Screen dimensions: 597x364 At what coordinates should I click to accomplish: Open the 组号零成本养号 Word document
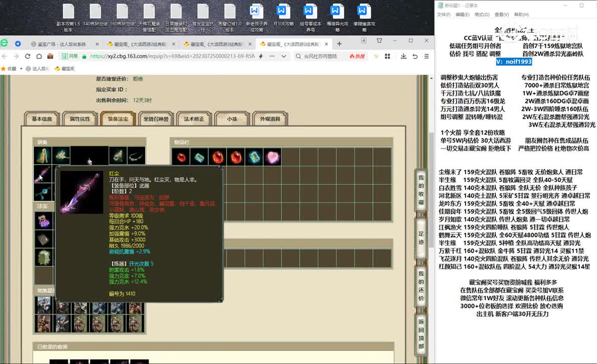click(x=310, y=18)
